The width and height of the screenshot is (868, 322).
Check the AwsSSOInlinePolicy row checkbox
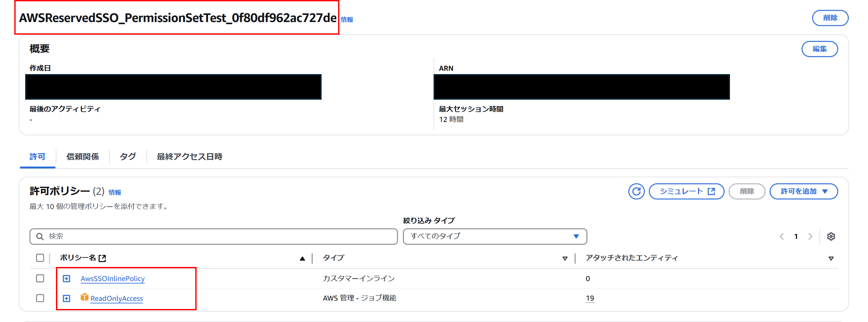tap(40, 278)
